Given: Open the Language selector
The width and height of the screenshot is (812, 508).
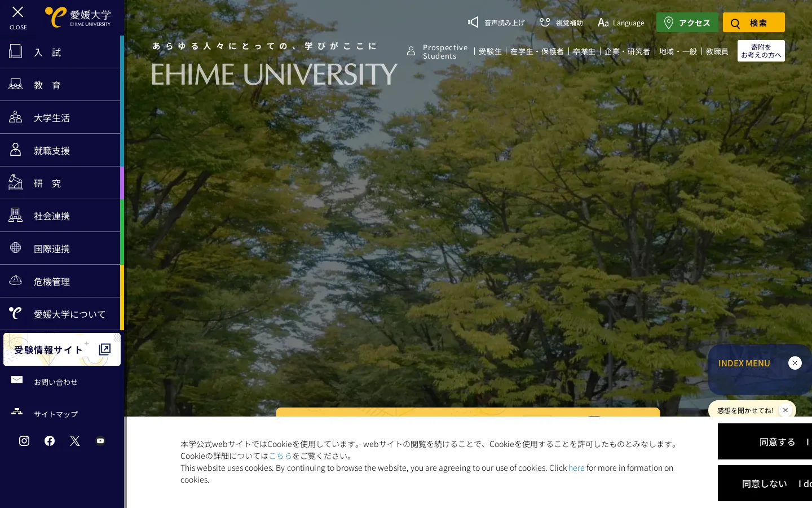Looking at the screenshot, I should coord(621,23).
